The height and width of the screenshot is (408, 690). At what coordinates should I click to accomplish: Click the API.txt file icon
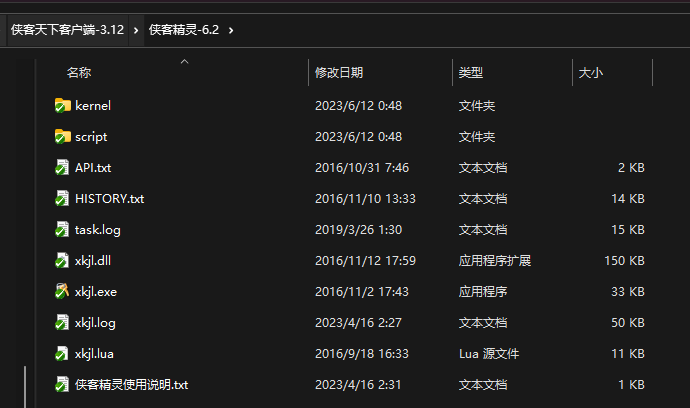point(63,167)
